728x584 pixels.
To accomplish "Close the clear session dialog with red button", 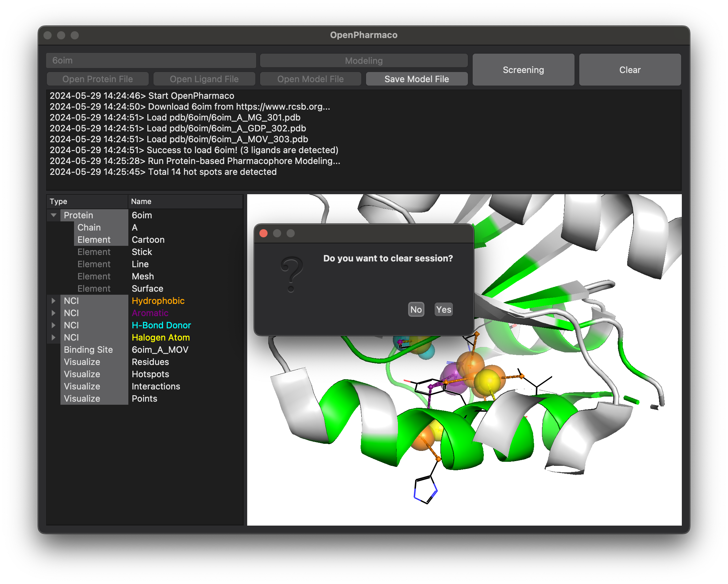I will (x=263, y=233).
